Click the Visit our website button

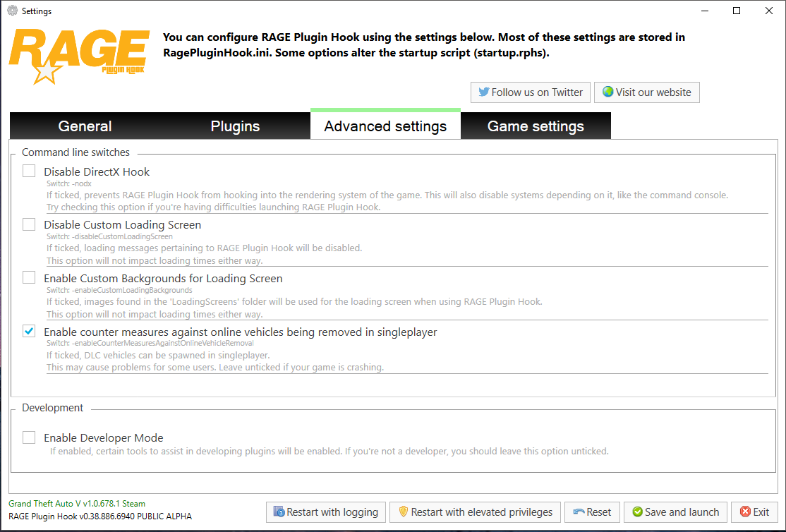point(647,92)
